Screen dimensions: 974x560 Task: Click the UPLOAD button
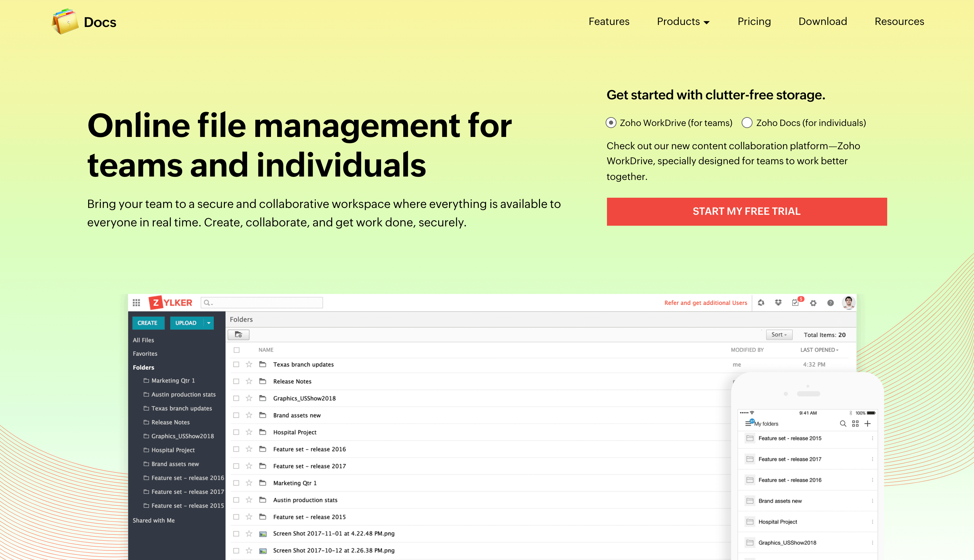[x=187, y=323]
